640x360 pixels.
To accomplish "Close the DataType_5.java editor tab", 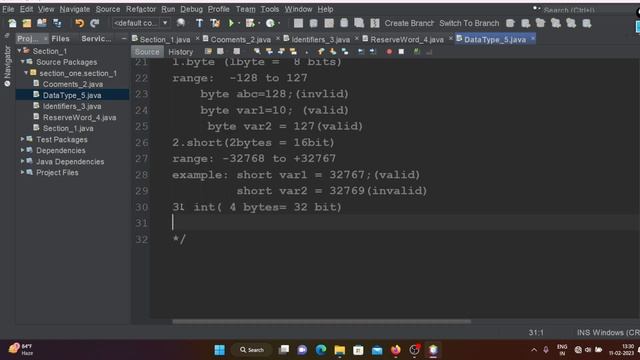I will 533,38.
